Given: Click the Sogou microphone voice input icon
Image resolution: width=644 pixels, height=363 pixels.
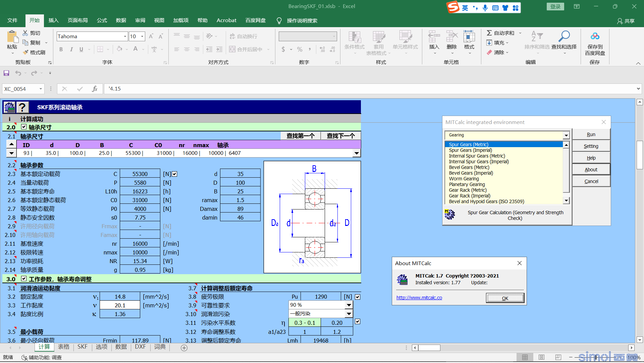Looking at the screenshot, I should (x=485, y=8).
